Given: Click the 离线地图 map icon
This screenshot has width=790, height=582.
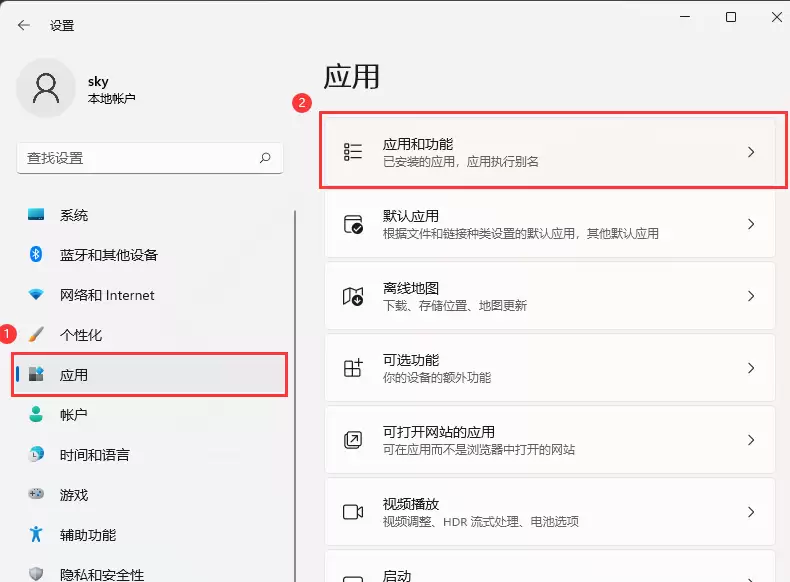Looking at the screenshot, I should pos(353,296).
